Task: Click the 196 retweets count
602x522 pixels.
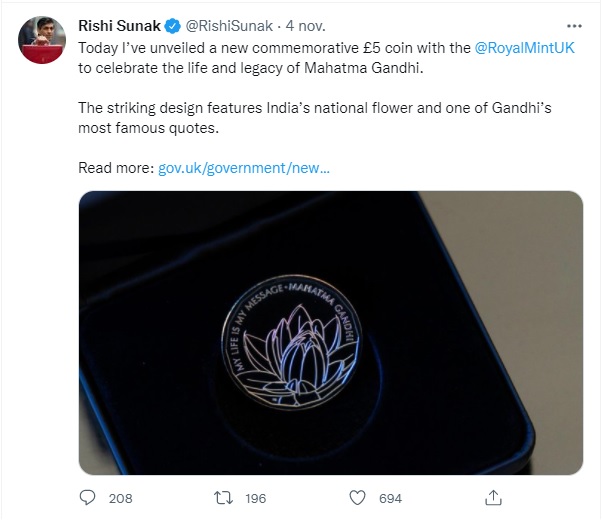Action: click(x=255, y=498)
